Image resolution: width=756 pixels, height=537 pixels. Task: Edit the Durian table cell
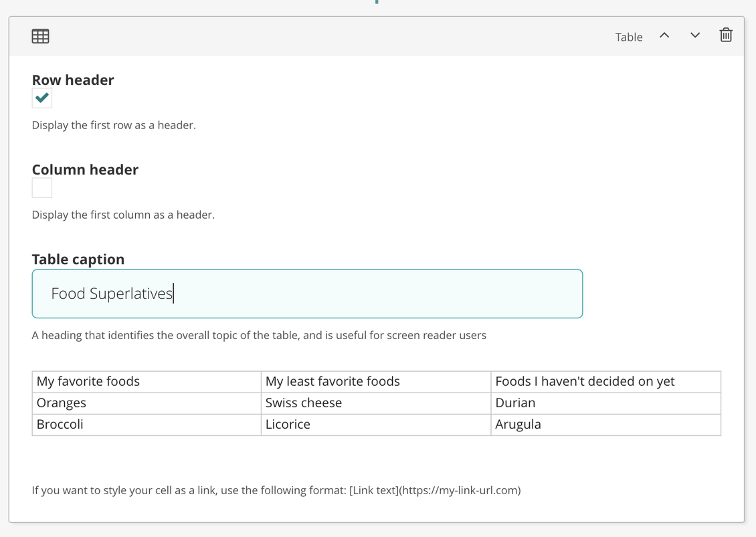[606, 403]
